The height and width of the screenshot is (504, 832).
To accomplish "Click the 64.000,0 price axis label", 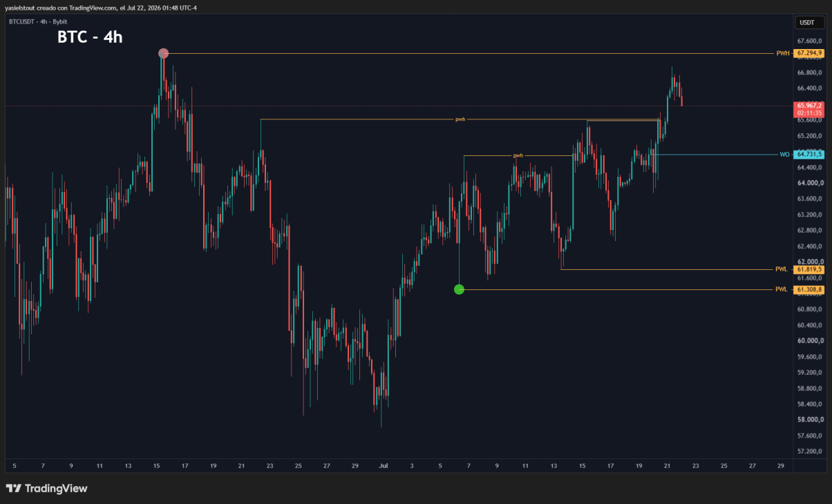I will [809, 183].
